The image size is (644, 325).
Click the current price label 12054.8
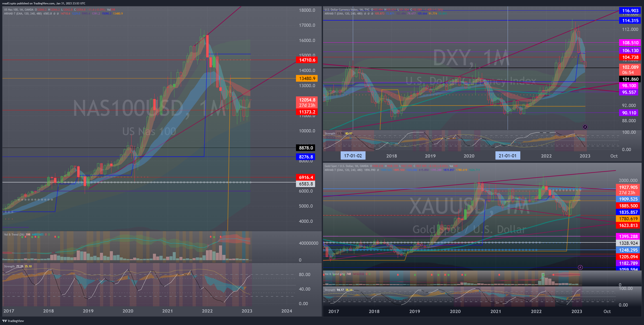pyautogui.click(x=307, y=102)
